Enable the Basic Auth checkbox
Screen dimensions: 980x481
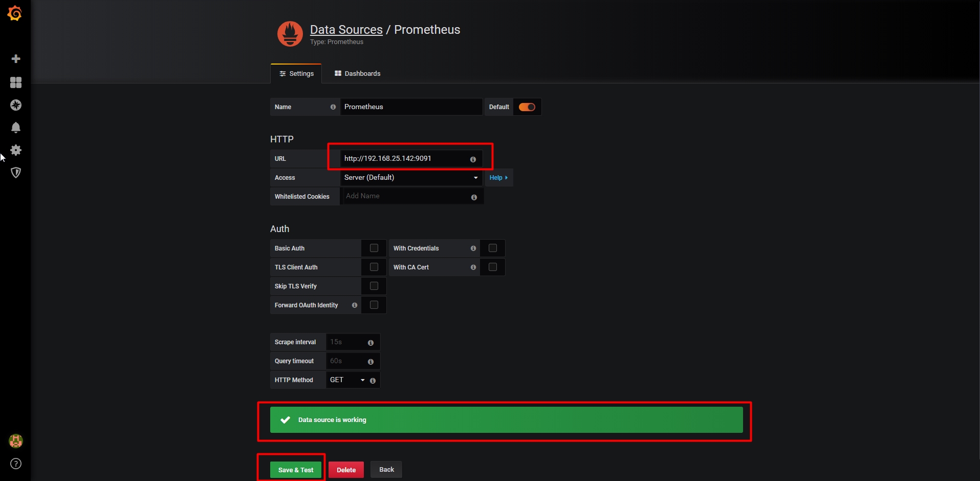click(374, 248)
